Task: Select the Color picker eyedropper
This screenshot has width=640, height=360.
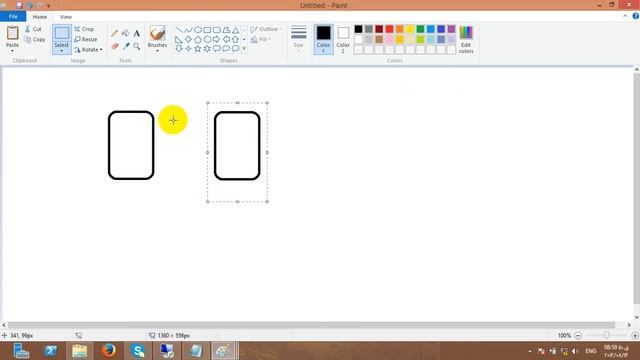Action: [x=126, y=46]
